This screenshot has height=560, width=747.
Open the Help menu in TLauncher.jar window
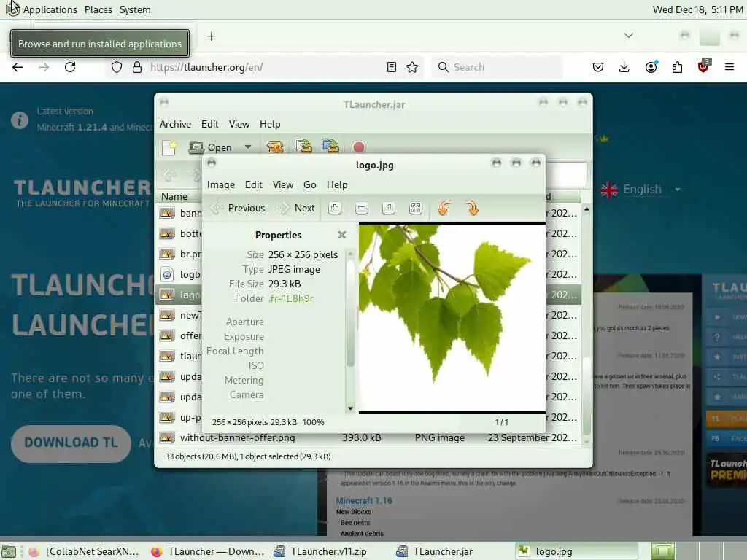coord(270,124)
